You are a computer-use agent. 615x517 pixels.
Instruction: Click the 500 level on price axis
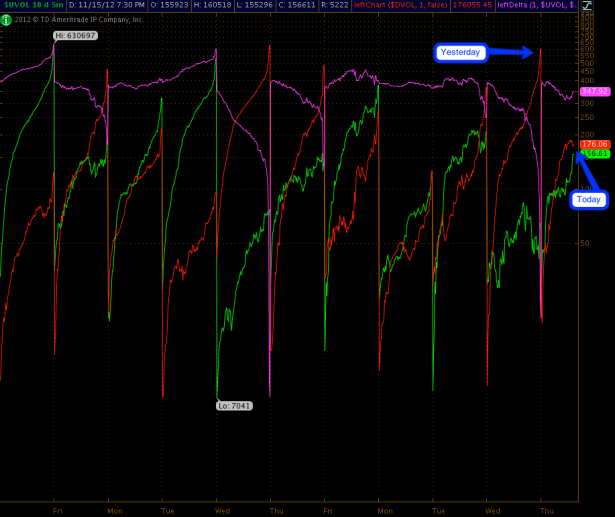coord(587,63)
